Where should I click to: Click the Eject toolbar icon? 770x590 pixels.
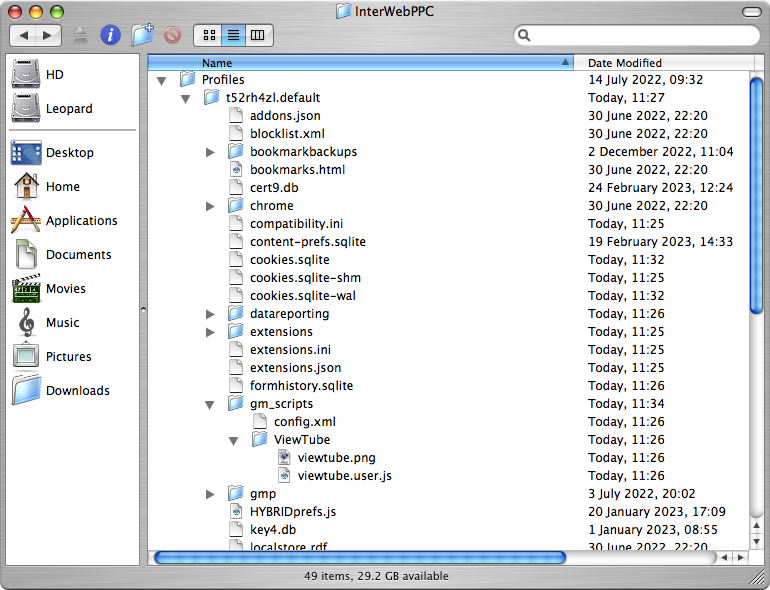(80, 35)
